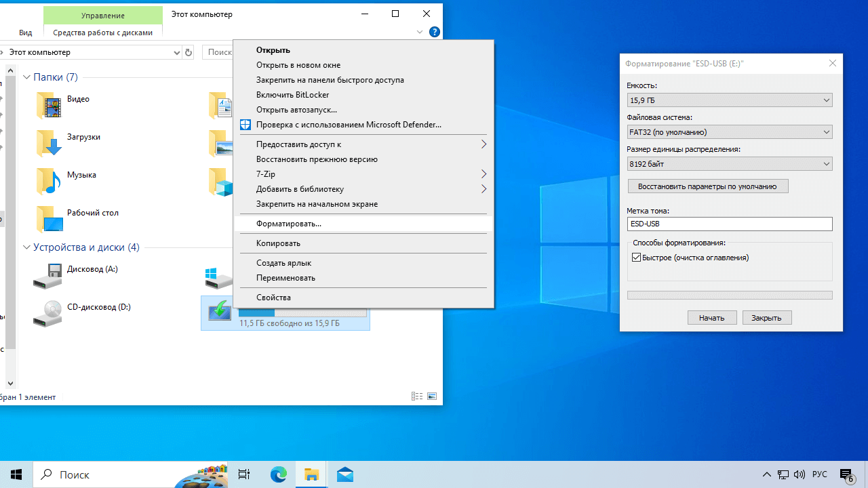
Task: Toggle the quick format checkbox
Action: pos(636,258)
